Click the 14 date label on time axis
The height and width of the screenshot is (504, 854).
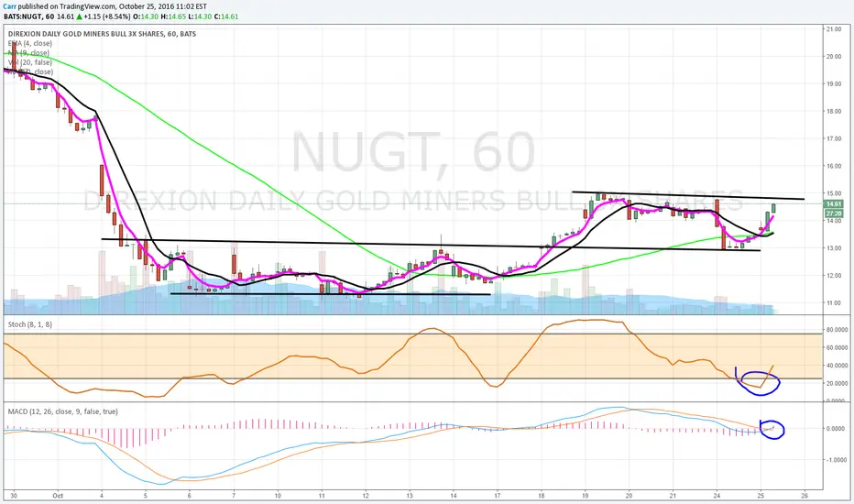[x=454, y=496]
